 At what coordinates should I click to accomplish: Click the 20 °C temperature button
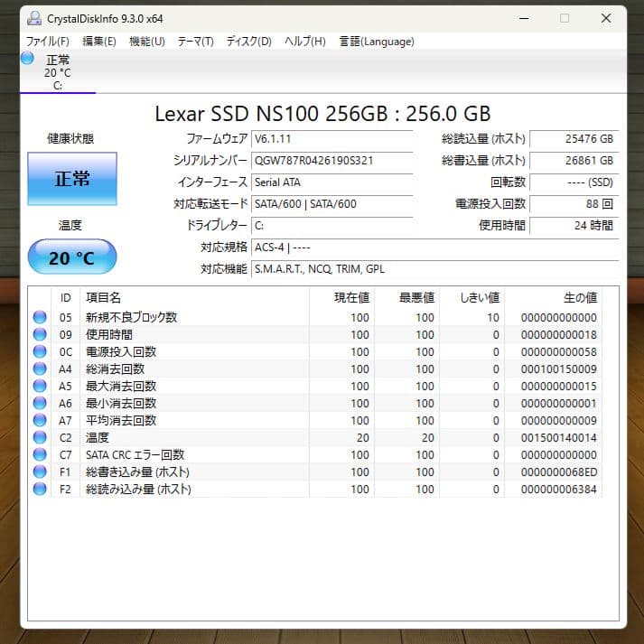[72, 257]
